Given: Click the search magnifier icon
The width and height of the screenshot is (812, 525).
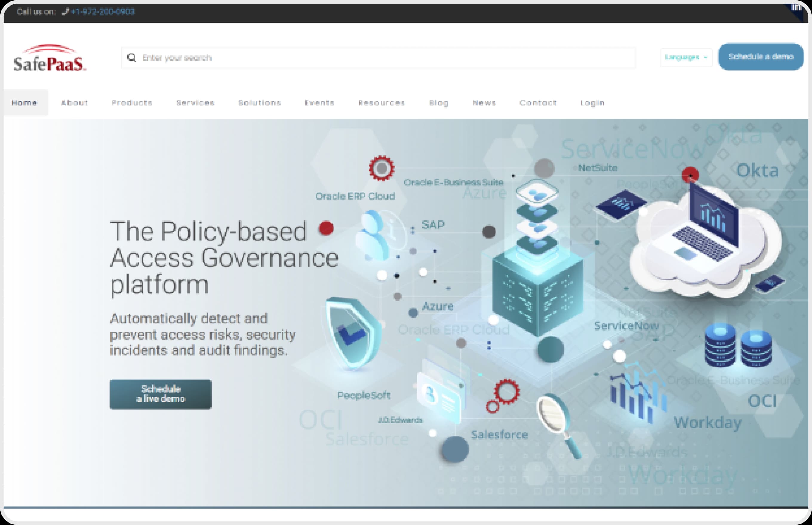Looking at the screenshot, I should [132, 58].
